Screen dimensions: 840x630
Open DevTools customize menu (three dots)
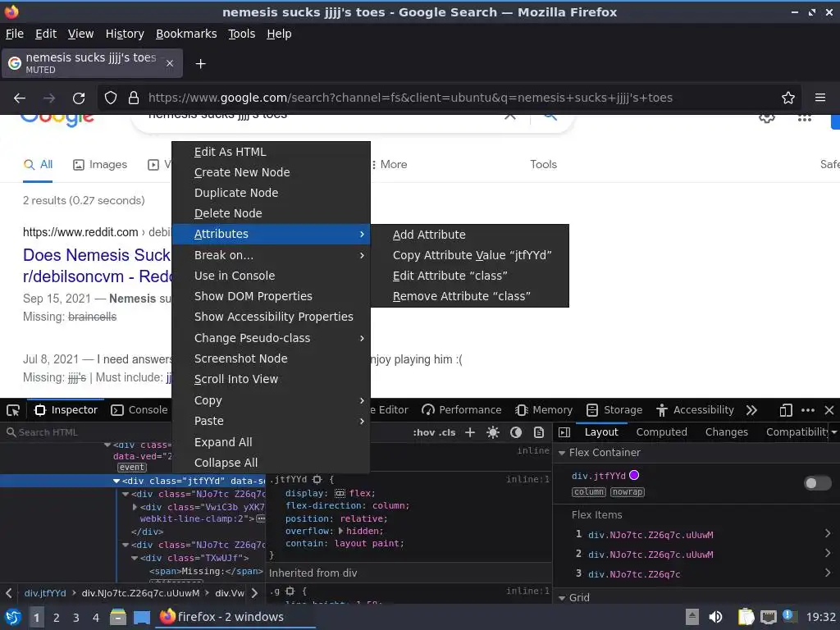coord(808,410)
